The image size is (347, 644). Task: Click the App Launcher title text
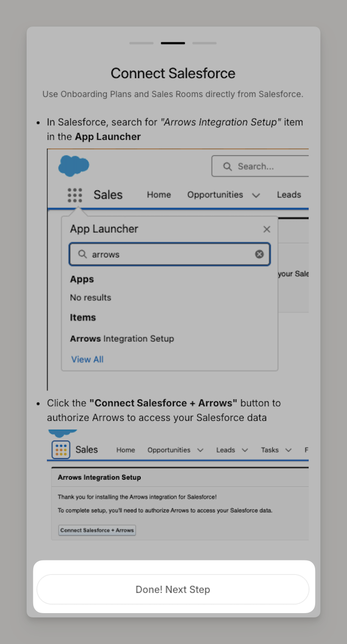click(x=104, y=229)
